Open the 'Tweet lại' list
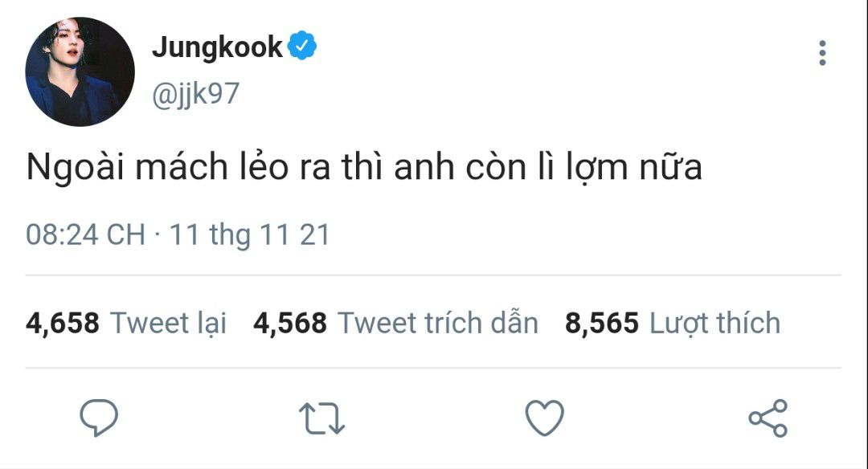Screen dimensions: 868x469 coord(169,324)
